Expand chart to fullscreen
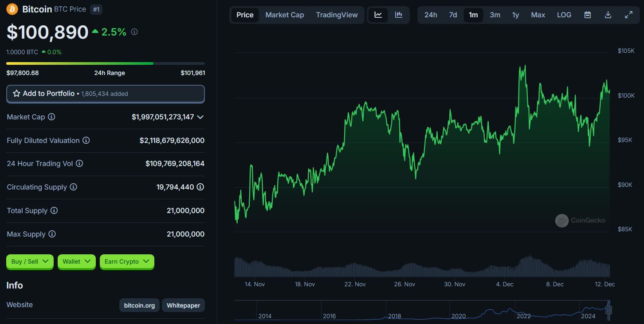Screen dimensions: 644x324 click(628, 15)
